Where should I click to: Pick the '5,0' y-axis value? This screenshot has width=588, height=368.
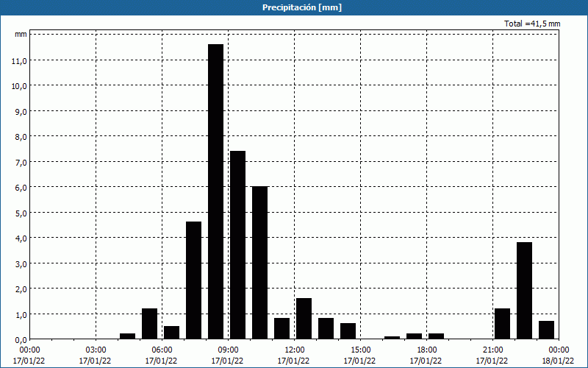click(21, 213)
